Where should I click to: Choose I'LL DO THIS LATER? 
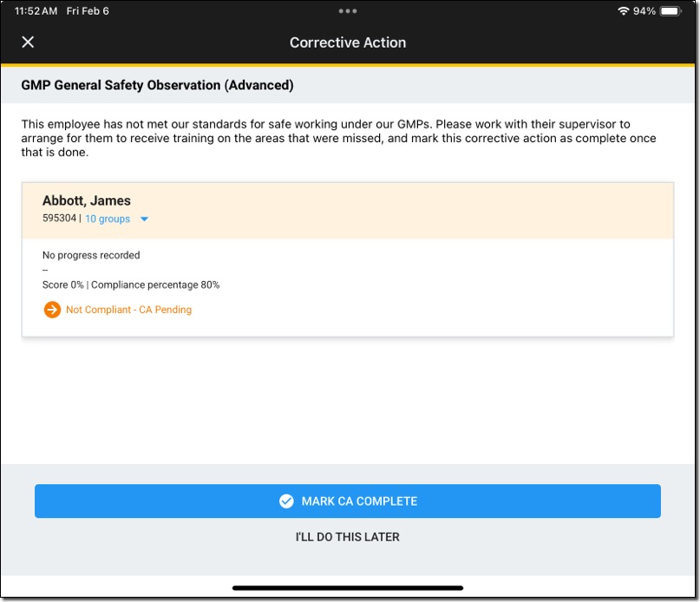pos(348,537)
